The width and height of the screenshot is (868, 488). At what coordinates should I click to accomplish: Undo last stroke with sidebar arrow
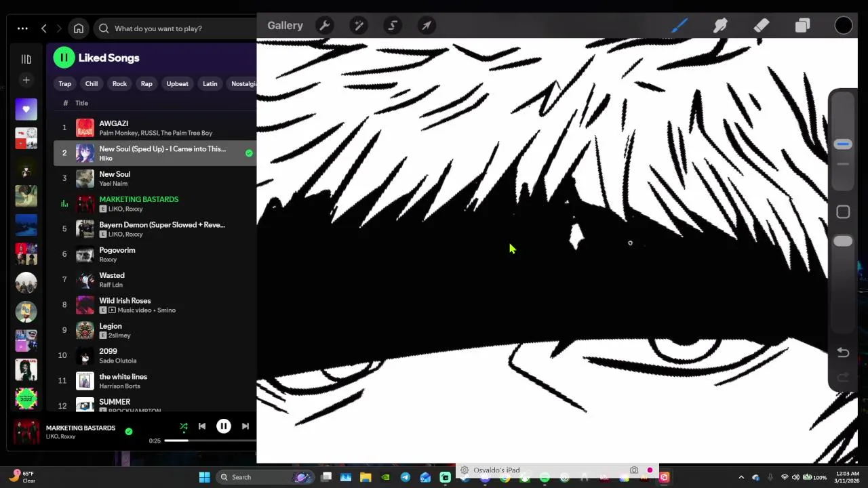(843, 352)
